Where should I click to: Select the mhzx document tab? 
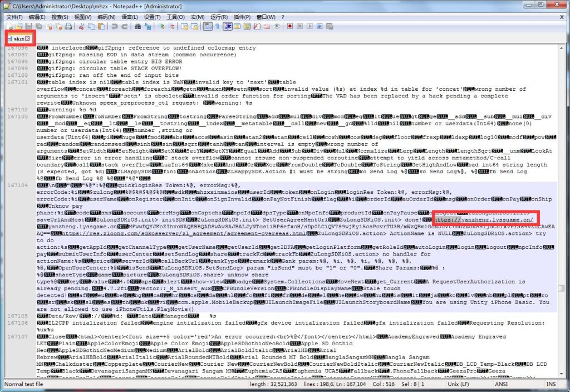pyautogui.click(x=18, y=38)
